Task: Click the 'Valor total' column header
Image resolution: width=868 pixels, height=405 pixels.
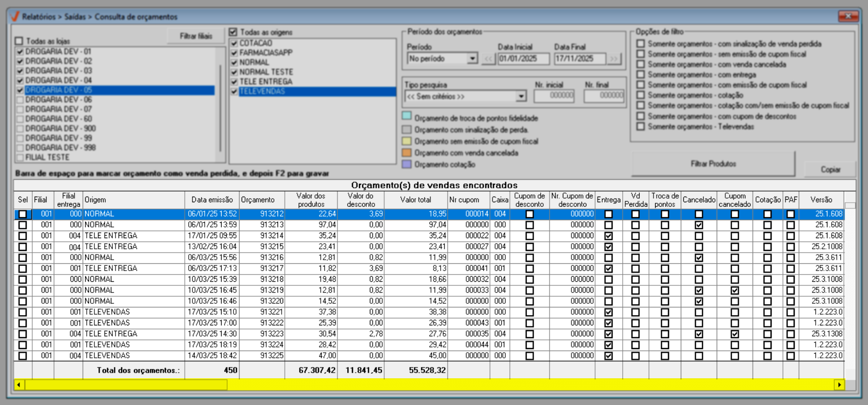Action: click(416, 200)
